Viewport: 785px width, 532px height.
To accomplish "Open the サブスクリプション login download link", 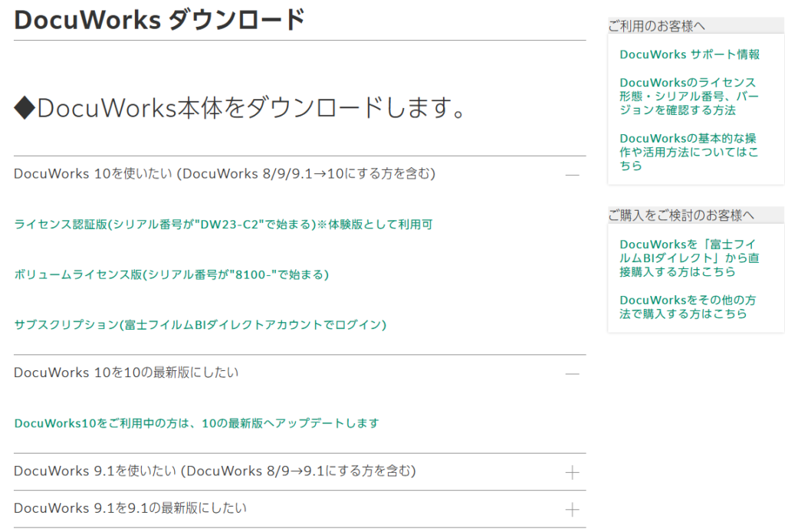I will coord(200,324).
